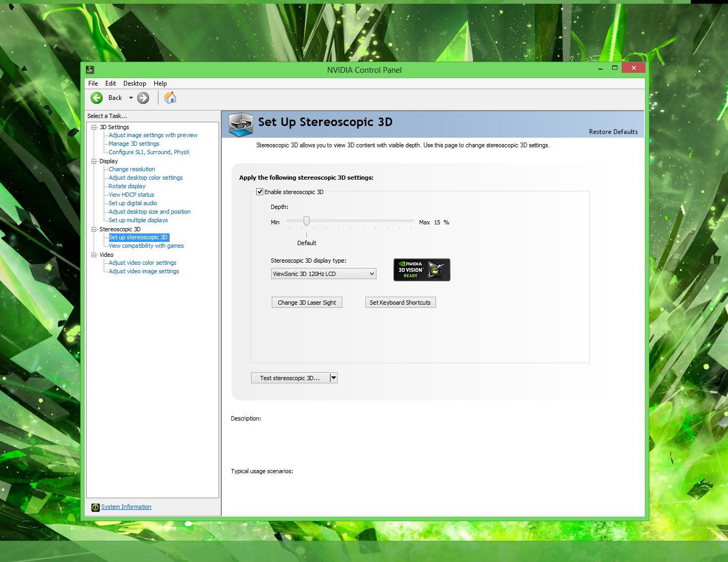The image size is (728, 562).
Task: Select Manage 3D settings in task tree
Action: [x=134, y=144]
